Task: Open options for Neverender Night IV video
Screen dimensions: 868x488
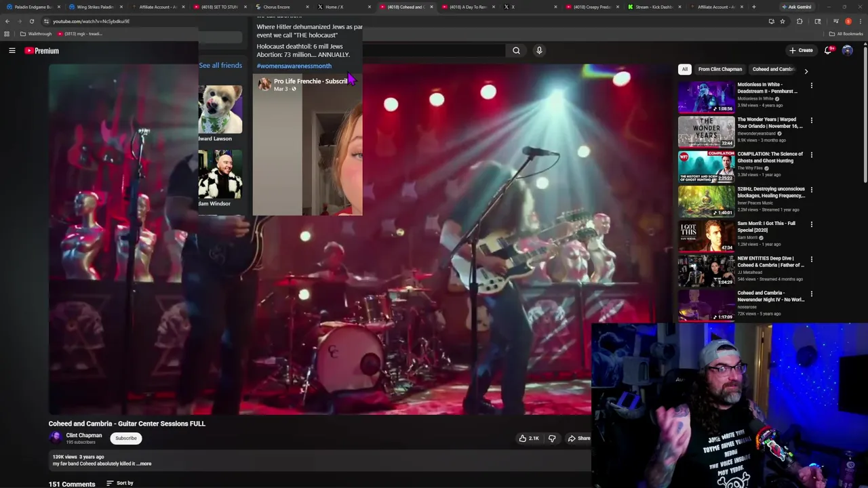Action: (x=811, y=293)
